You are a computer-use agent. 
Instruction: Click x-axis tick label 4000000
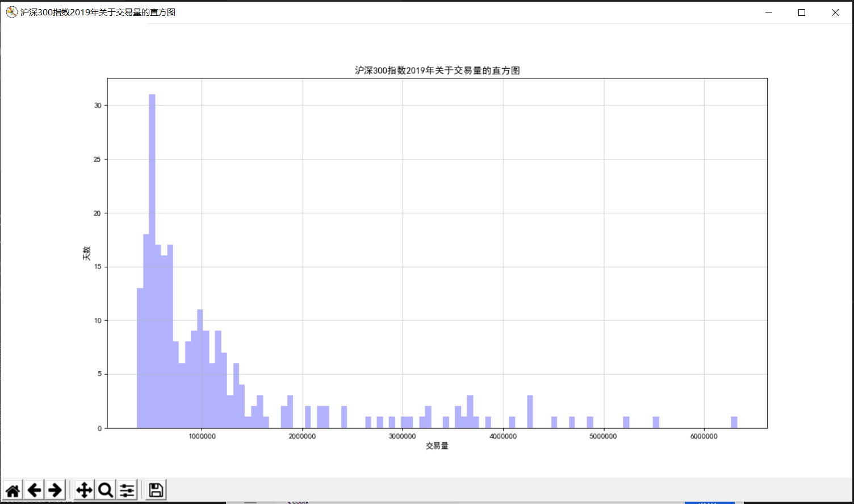[x=503, y=436]
